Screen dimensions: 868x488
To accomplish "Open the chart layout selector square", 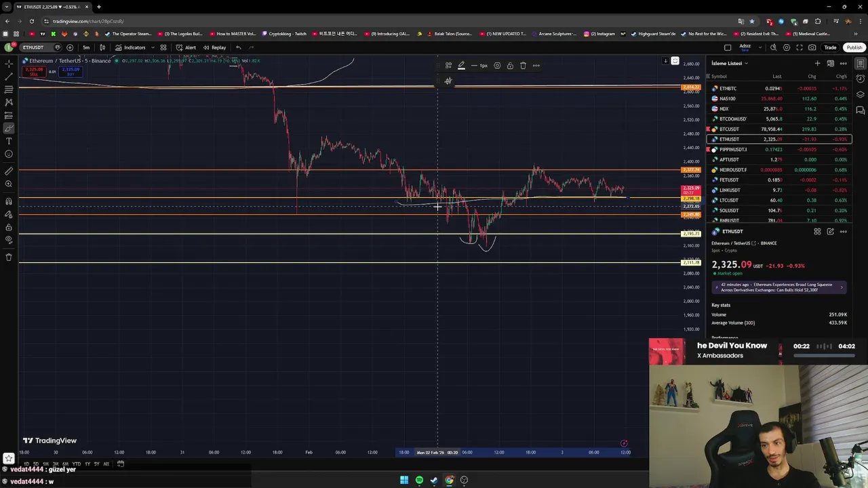I will 728,47.
